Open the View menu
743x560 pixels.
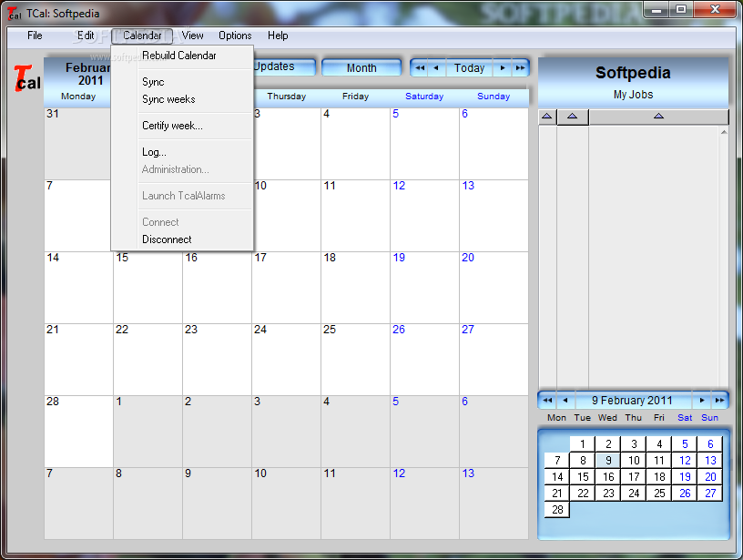(x=192, y=36)
